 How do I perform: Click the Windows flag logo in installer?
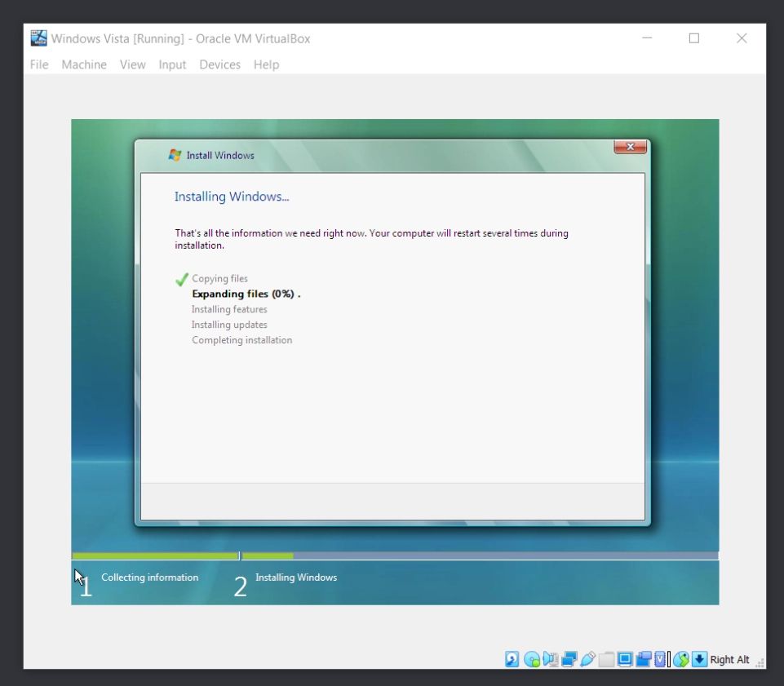(175, 155)
